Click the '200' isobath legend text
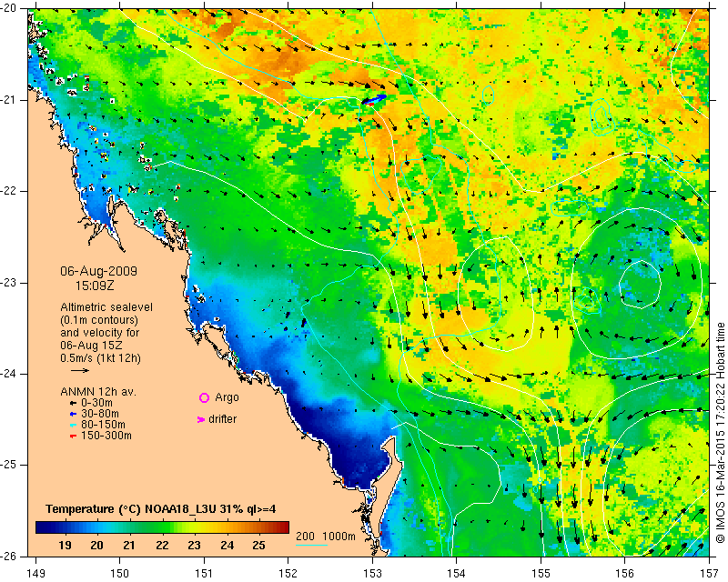Screen dimensions: 728x582 point(305,537)
